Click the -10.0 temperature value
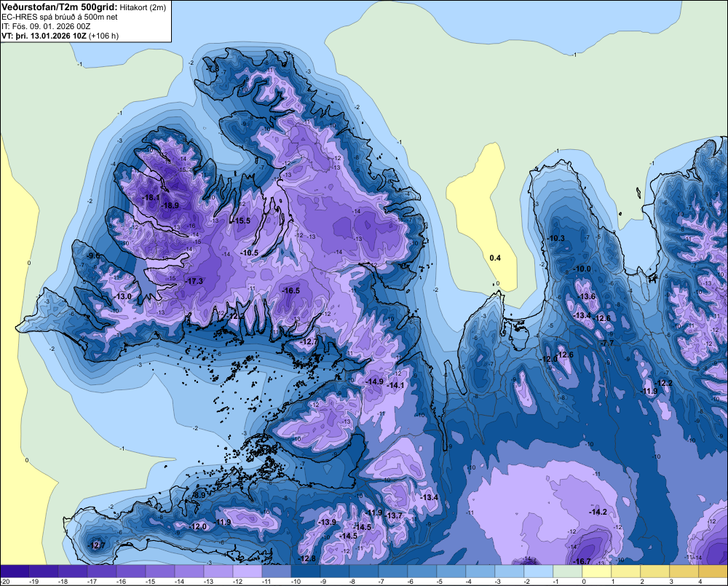The height and width of the screenshot is (586, 728). 582,269
